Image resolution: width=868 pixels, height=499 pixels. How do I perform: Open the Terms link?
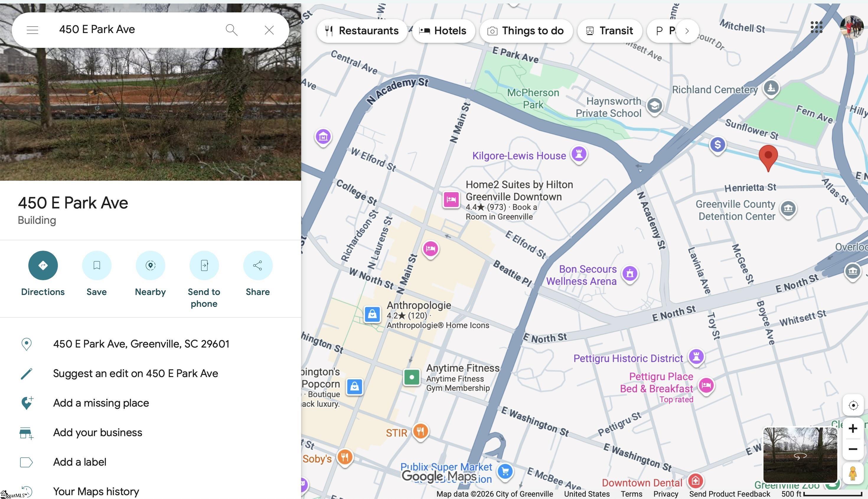click(x=631, y=494)
